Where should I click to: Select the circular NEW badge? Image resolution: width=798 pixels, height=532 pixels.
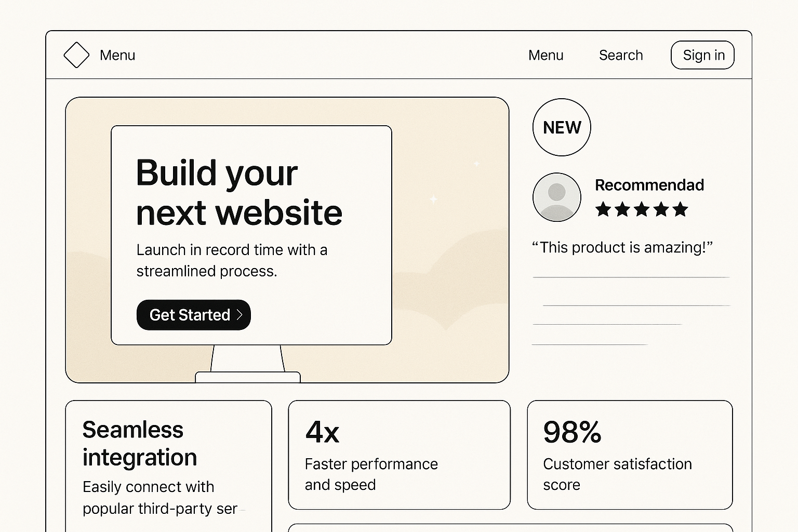[562, 127]
